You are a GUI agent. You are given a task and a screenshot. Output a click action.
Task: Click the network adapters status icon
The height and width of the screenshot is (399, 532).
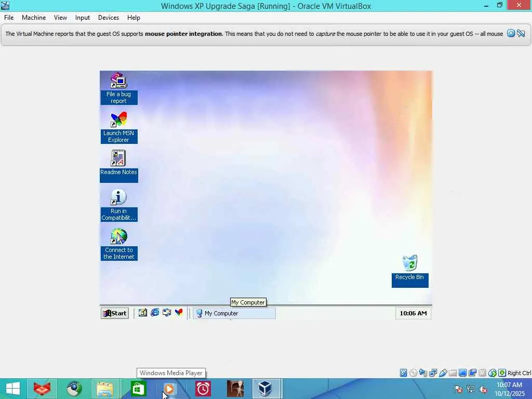(x=433, y=373)
